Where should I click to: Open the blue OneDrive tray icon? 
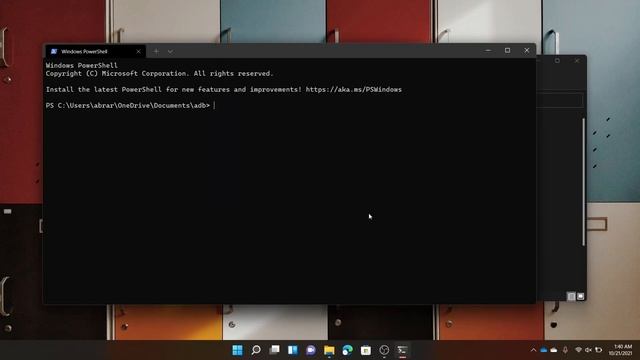(544, 350)
